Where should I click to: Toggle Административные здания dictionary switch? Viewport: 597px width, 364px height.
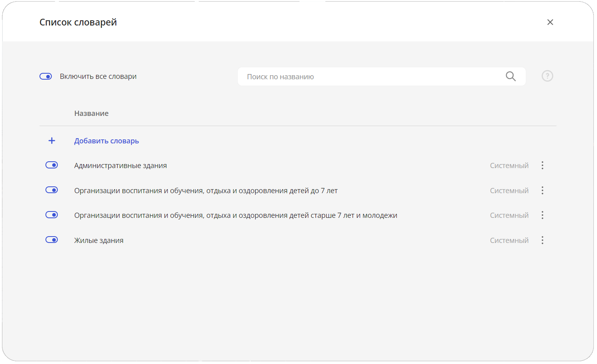pyautogui.click(x=52, y=165)
